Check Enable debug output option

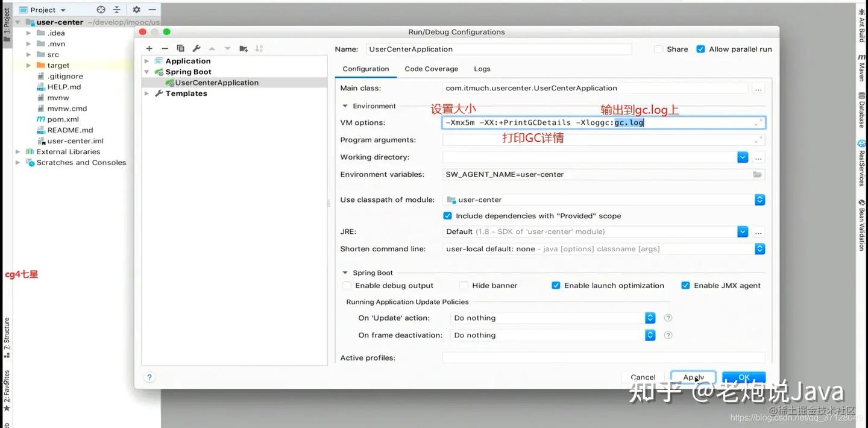tap(347, 286)
